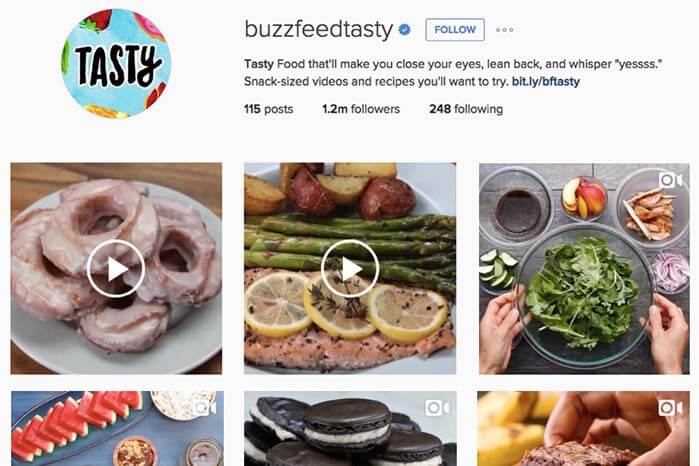Click video camera icon on banana post

point(670,408)
